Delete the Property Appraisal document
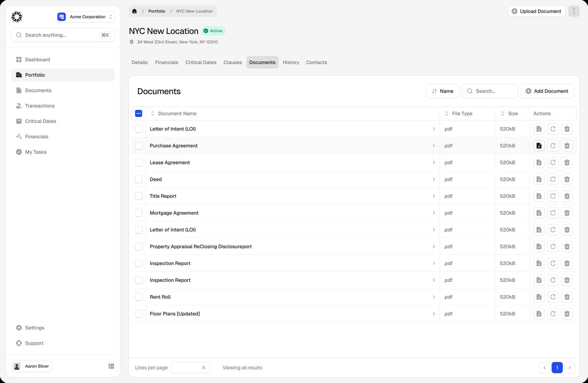This screenshot has height=383, width=588. (567, 247)
